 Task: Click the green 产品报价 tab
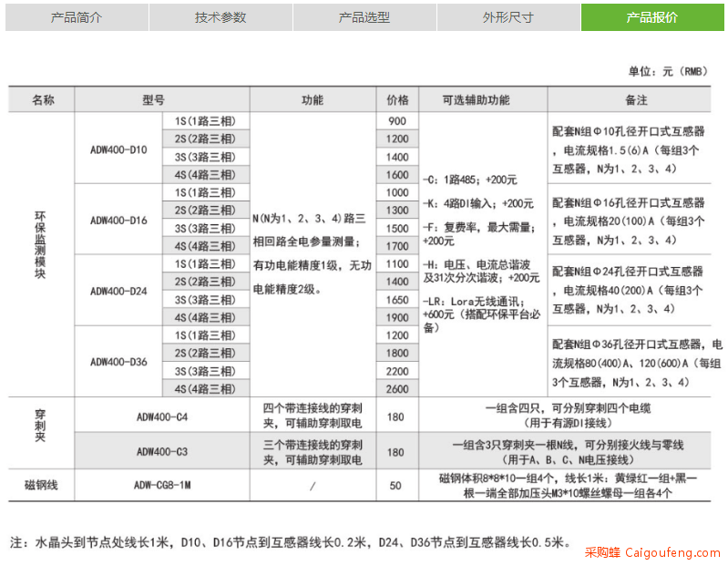coord(652,17)
